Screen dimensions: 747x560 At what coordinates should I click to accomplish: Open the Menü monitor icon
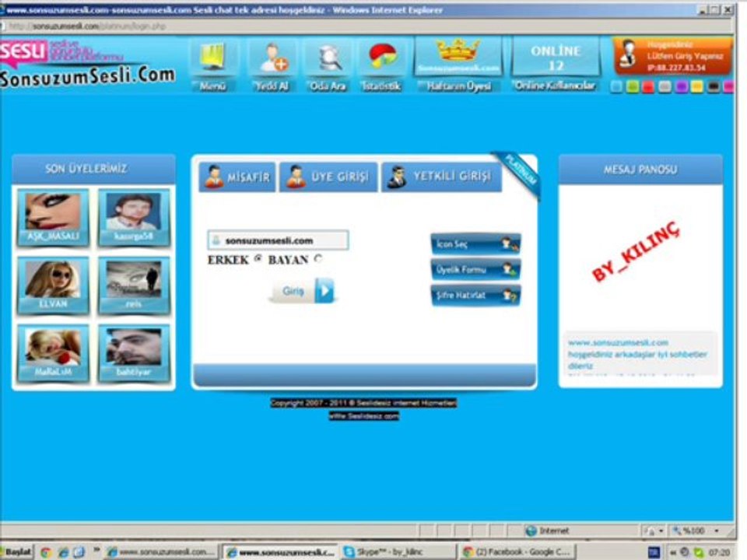click(x=212, y=57)
